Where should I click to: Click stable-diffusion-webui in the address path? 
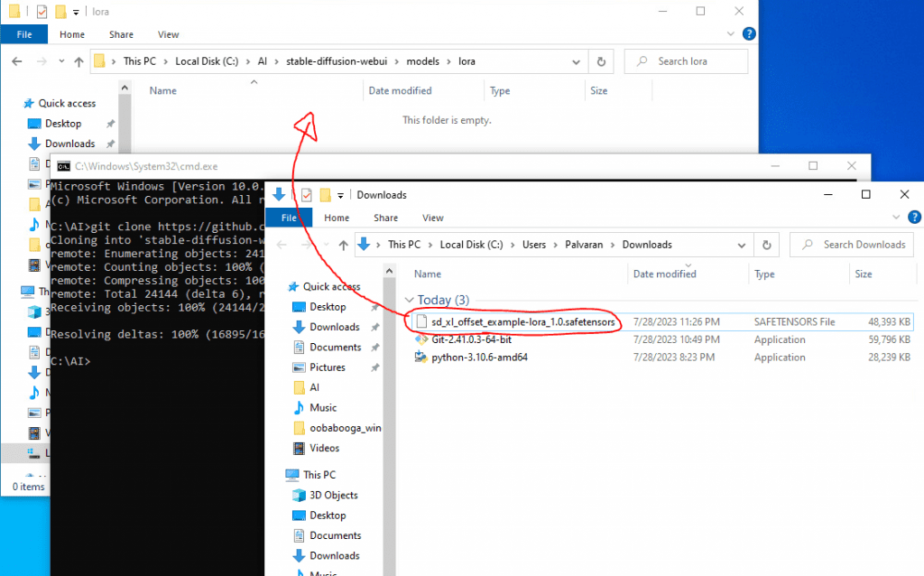pos(337,61)
